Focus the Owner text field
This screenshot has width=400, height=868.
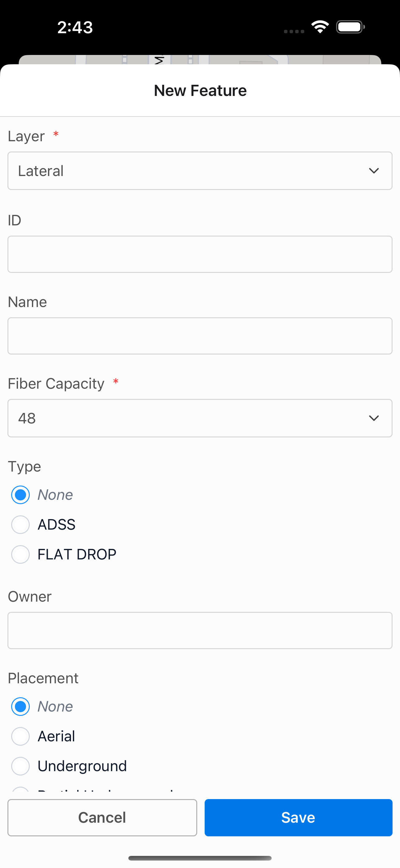click(x=200, y=631)
